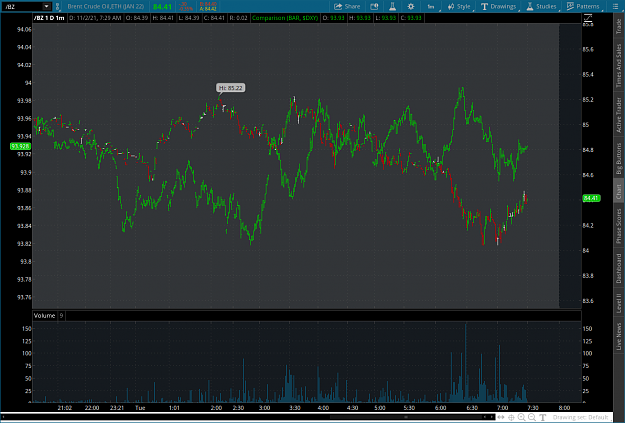Click the Studies beaker icon

coord(530,6)
